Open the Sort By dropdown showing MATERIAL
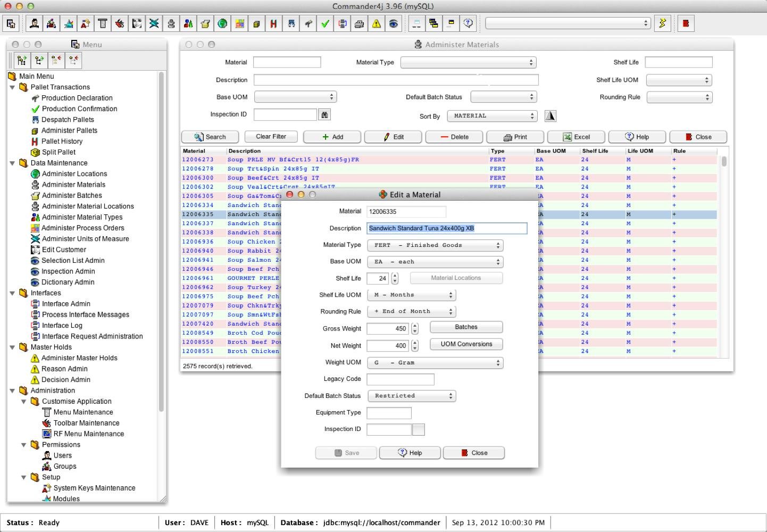 (491, 115)
